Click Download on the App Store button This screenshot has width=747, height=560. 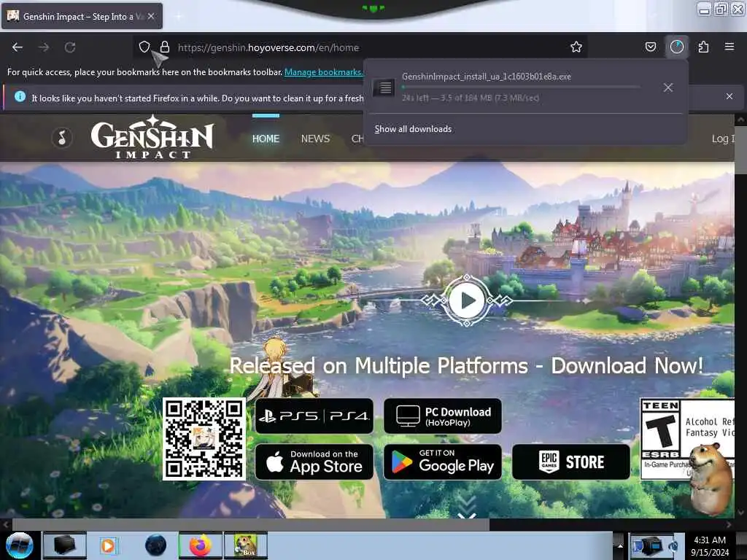coord(314,462)
